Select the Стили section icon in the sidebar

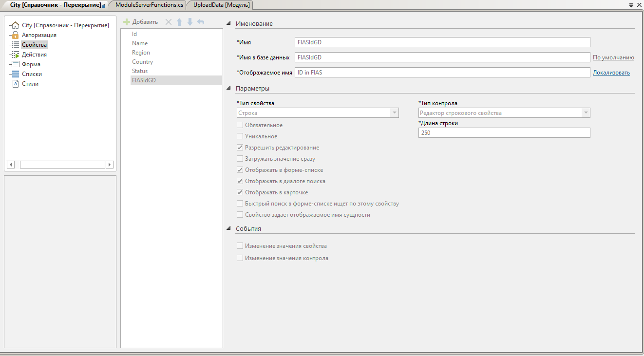(x=16, y=83)
